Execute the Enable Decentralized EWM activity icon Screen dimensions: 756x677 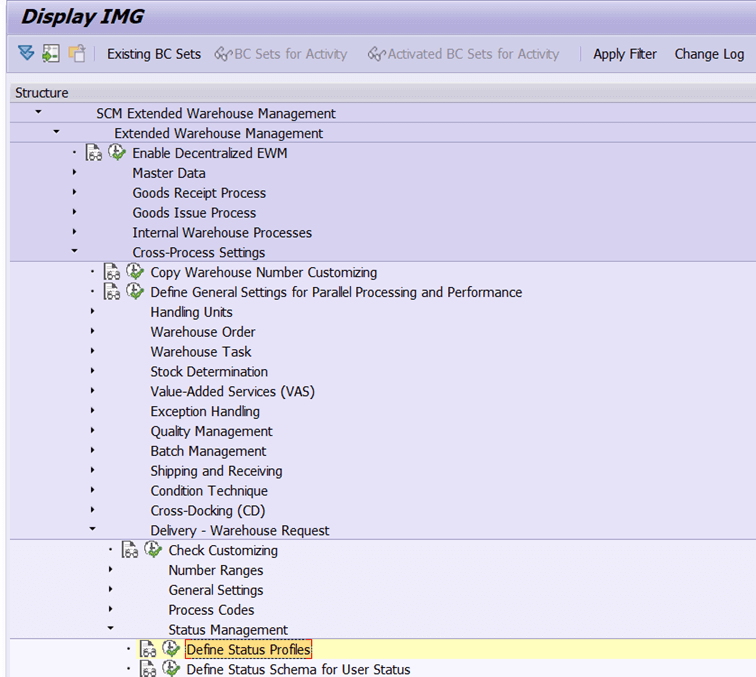pyautogui.click(x=117, y=153)
